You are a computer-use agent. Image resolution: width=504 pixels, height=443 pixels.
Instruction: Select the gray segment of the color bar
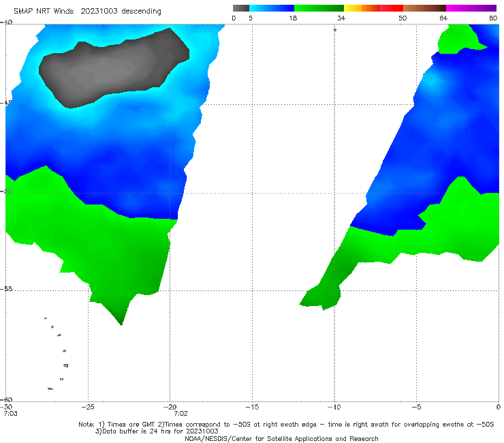pos(241,8)
